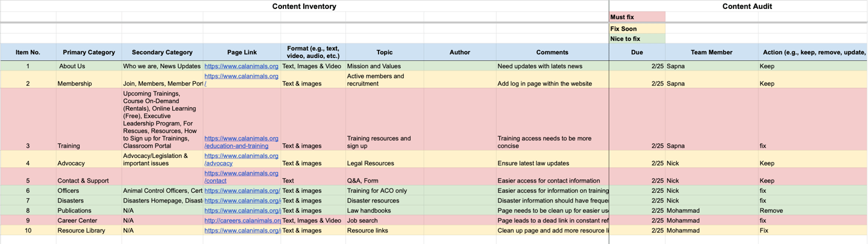868x244 pixels.
Task: Select 'Training access needs to be more concise'
Action: (x=552, y=119)
